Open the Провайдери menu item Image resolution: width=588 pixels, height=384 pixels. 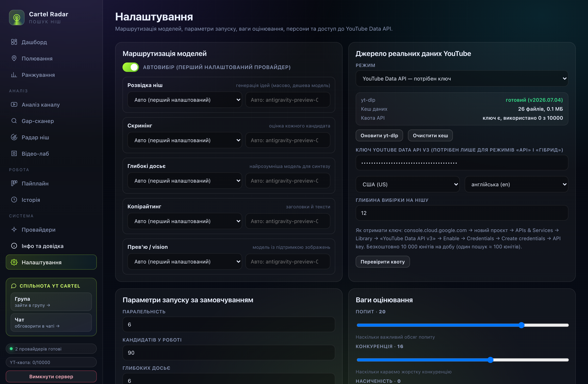point(51,230)
